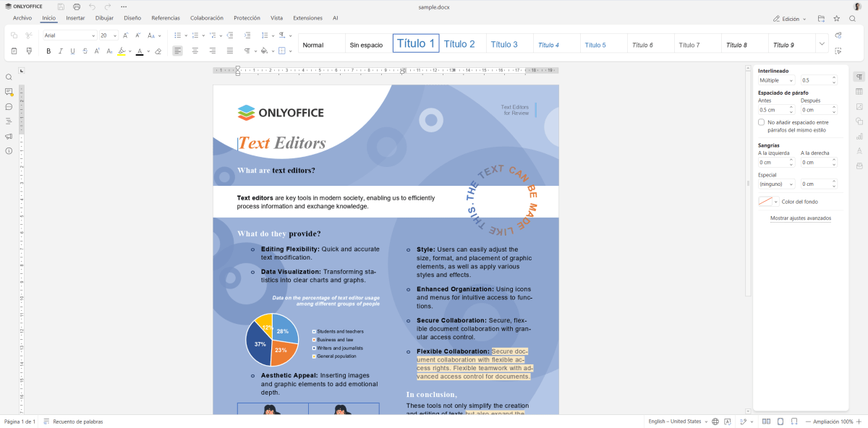
Task: Click the clear formatting eraser icon
Action: [x=158, y=51]
